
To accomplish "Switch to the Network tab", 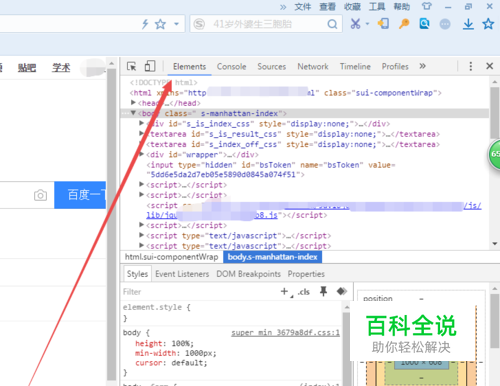I will pyautogui.click(x=313, y=67).
